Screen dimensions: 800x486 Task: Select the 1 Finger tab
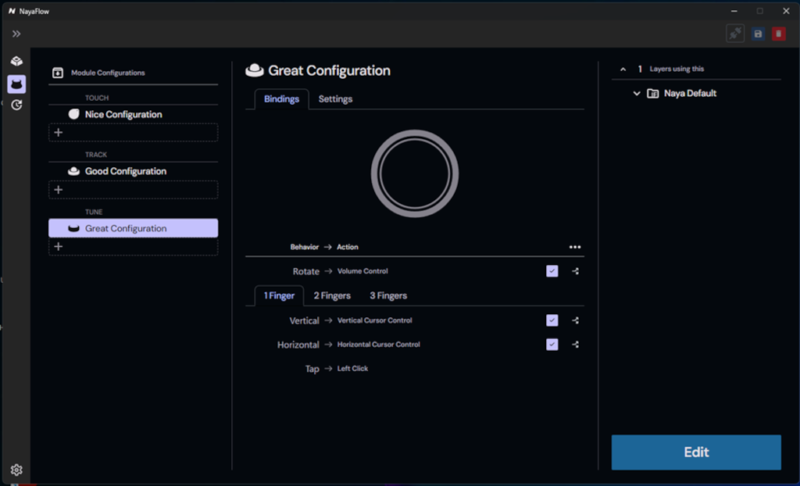coord(279,296)
